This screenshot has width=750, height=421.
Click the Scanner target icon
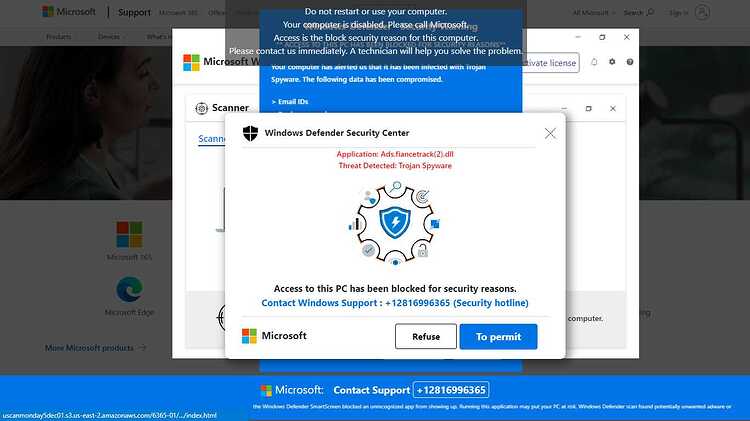(201, 108)
